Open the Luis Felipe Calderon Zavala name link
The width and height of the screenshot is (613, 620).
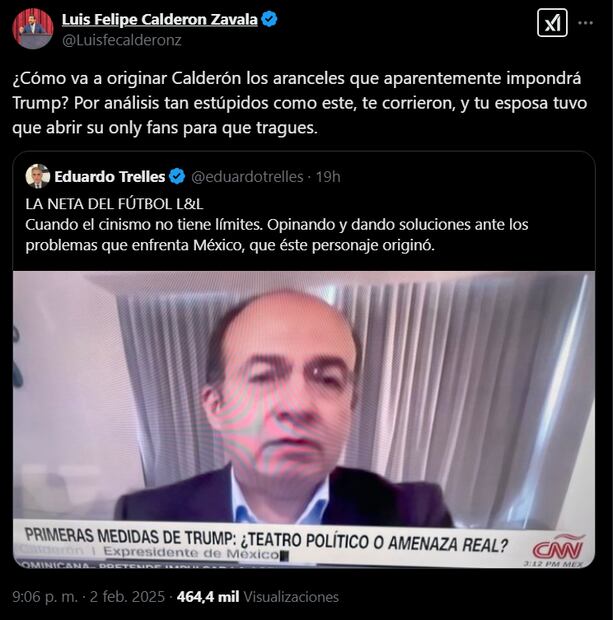tap(159, 19)
